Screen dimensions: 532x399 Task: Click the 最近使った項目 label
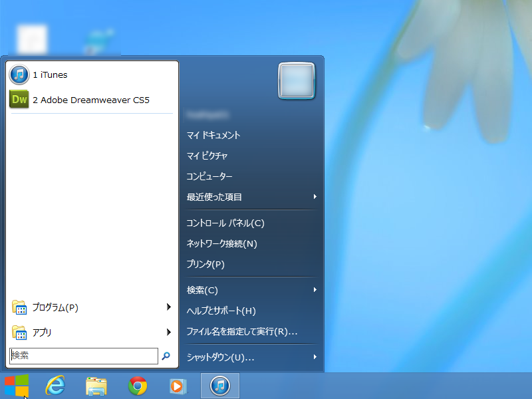click(214, 197)
